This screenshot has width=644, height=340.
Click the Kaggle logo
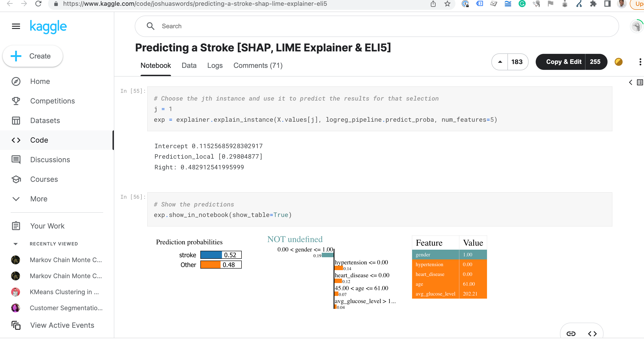point(48,26)
